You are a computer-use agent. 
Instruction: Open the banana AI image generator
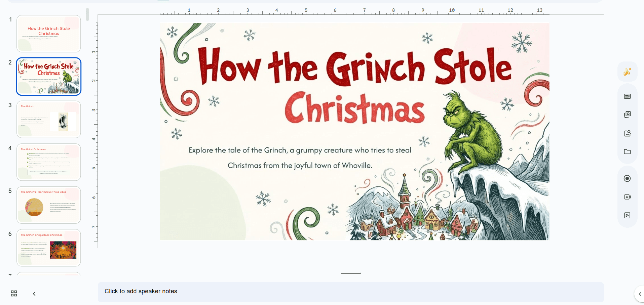pos(627,72)
